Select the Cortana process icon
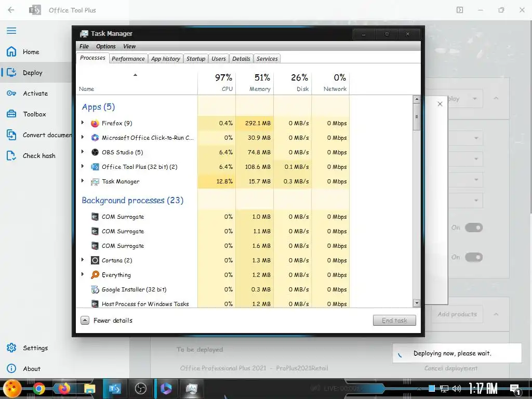The image size is (532, 399). pyautogui.click(x=95, y=260)
